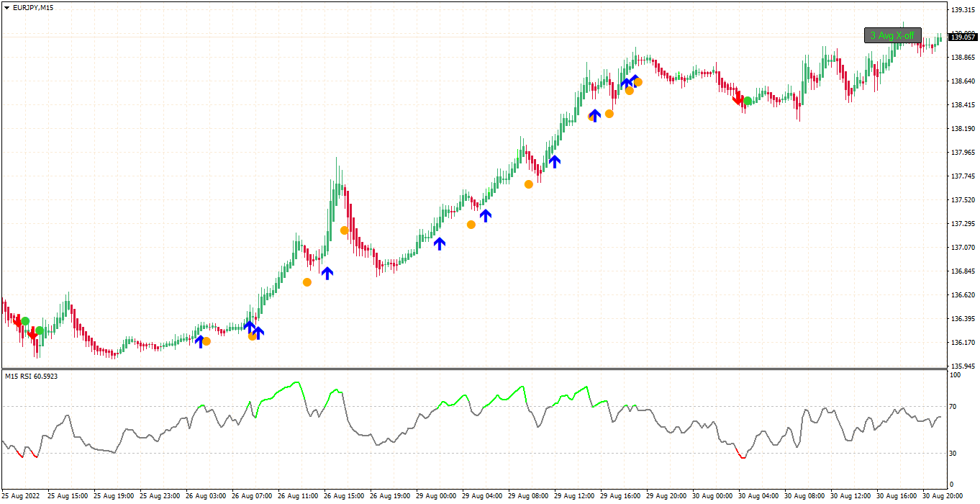The image size is (980, 504).
Task: Select the RSI level 30 scale label
Action: point(954,453)
